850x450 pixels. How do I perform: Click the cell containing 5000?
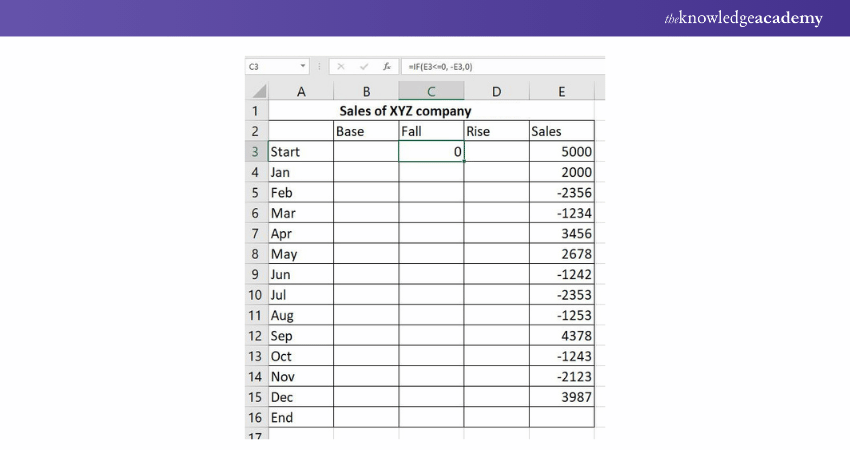562,152
